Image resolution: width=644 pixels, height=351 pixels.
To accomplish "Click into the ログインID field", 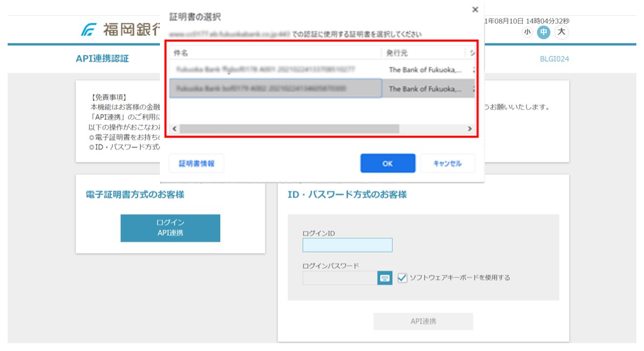I will (x=347, y=245).
